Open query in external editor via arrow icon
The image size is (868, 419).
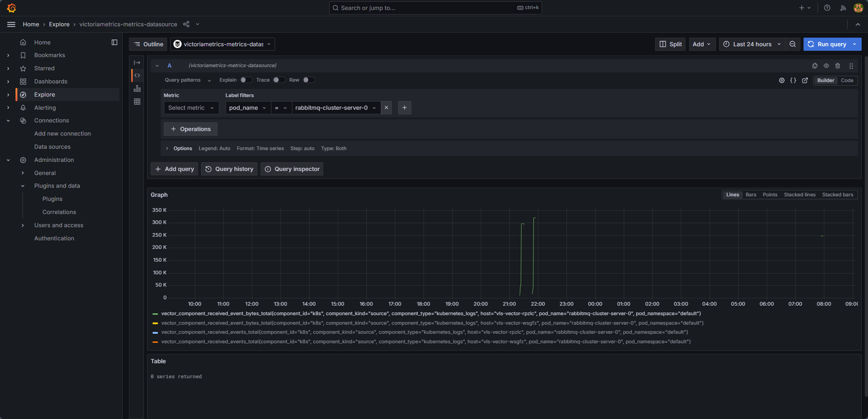tap(805, 80)
